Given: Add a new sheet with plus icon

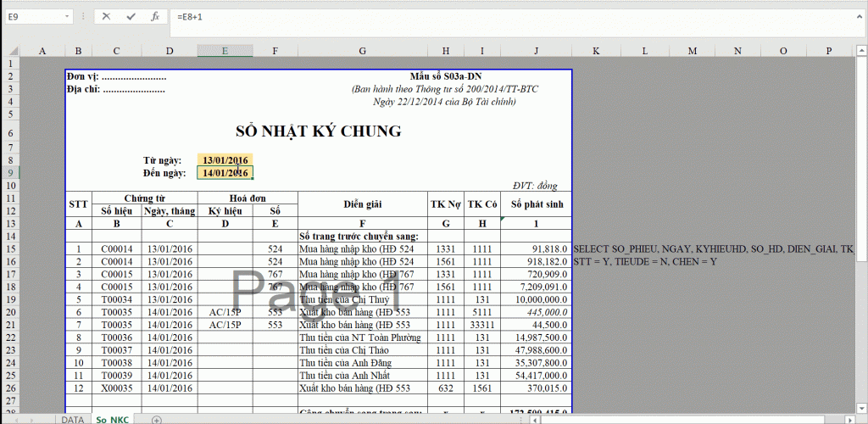Looking at the screenshot, I should [156, 420].
